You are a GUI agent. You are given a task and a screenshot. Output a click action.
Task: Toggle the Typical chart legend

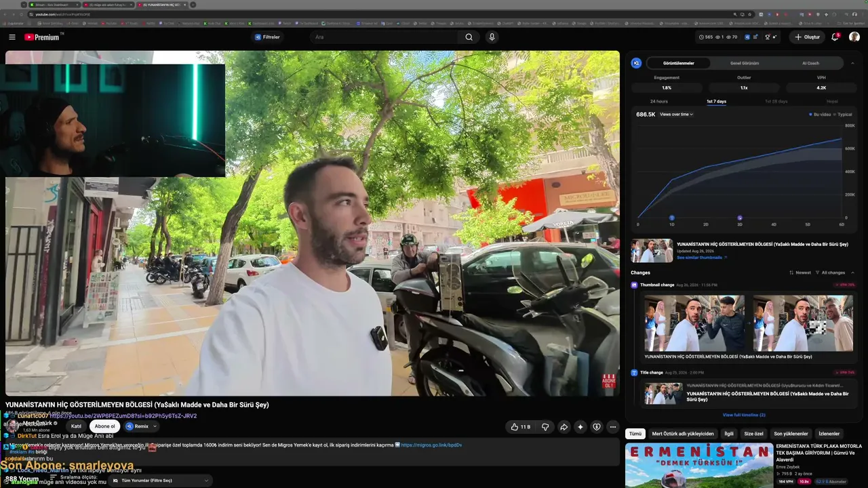(843, 115)
